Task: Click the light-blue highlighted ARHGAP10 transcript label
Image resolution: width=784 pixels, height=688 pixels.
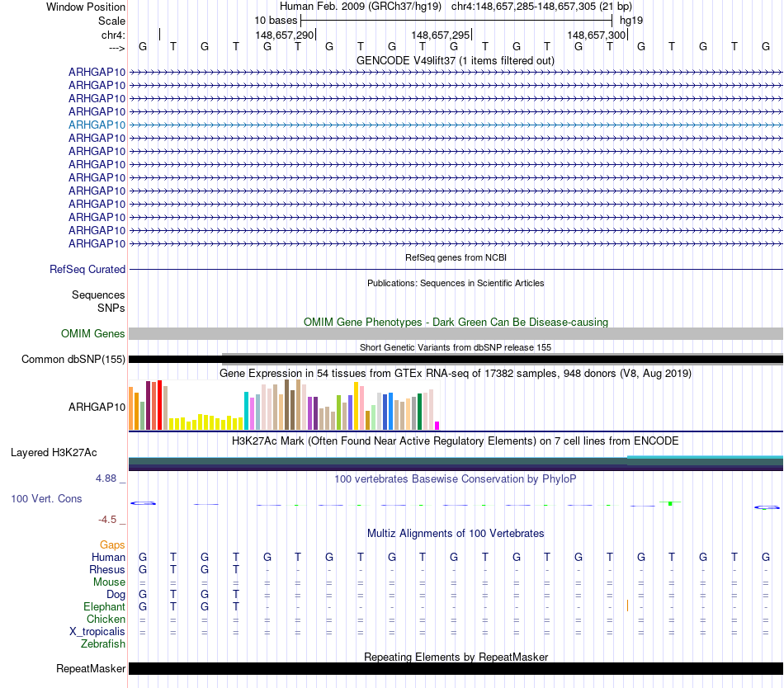Action: tap(97, 125)
